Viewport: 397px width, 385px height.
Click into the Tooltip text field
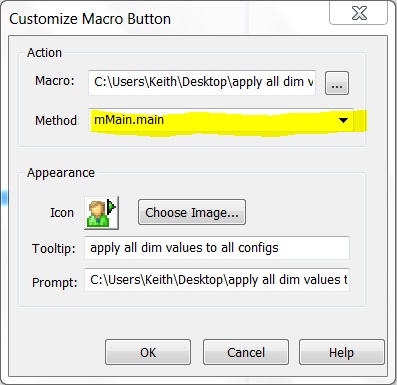(217, 248)
